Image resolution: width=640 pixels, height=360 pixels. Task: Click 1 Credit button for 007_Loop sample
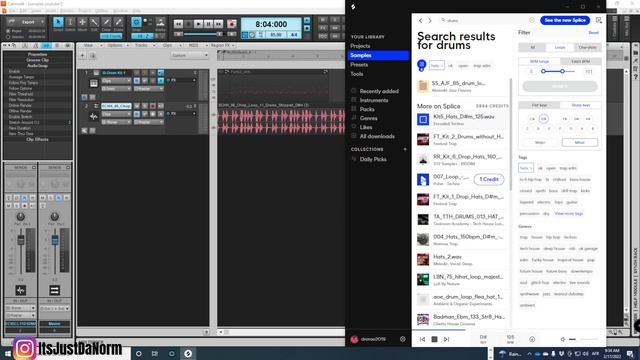click(489, 179)
